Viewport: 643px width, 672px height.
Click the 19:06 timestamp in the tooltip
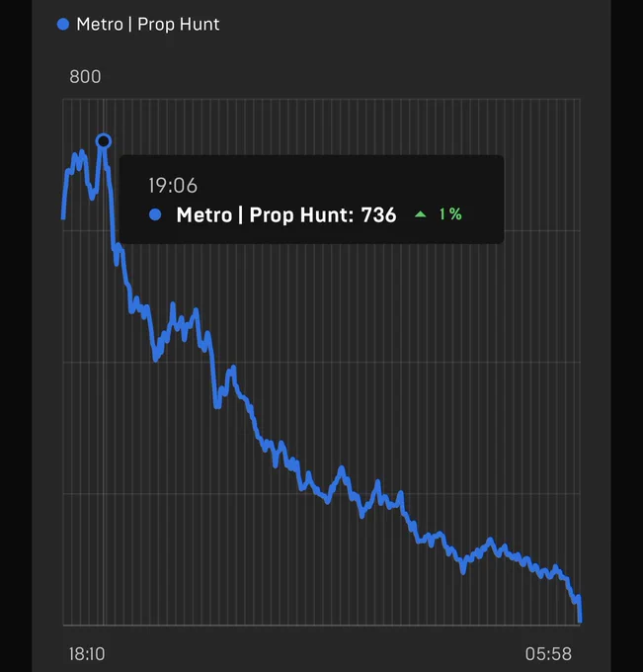[173, 186]
